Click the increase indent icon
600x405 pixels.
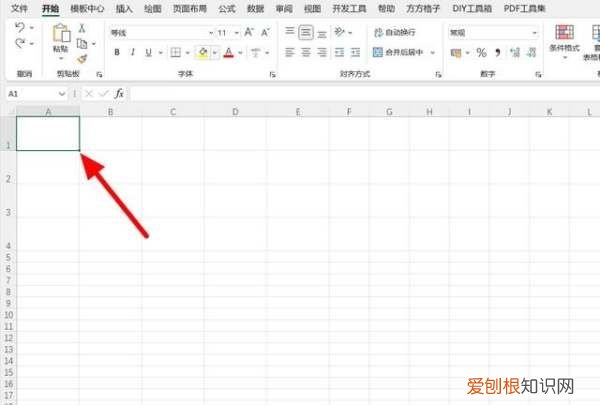(x=355, y=52)
